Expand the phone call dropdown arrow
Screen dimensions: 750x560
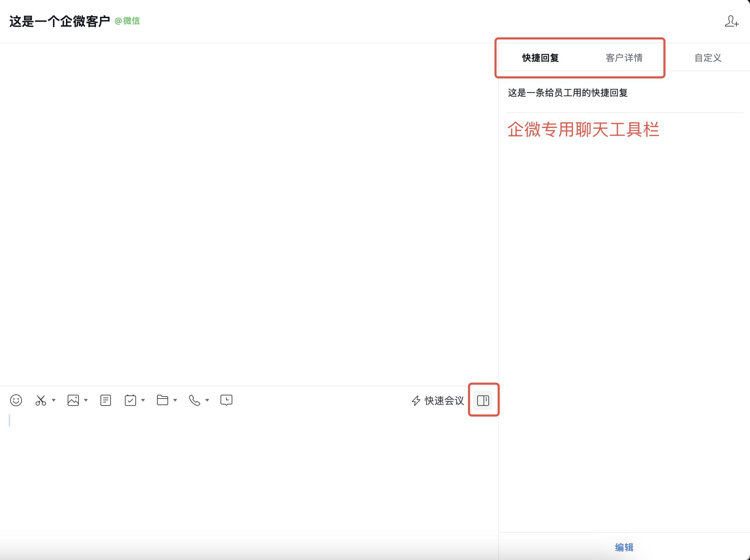point(207,400)
